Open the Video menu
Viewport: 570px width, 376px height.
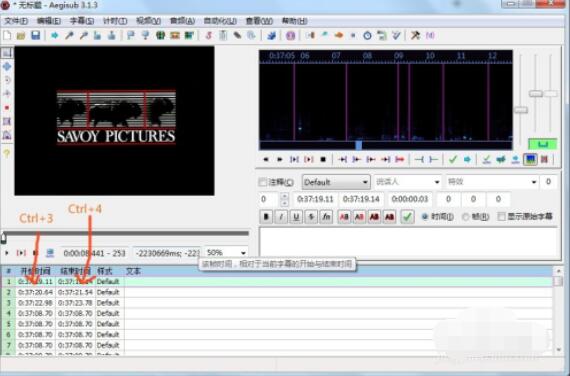pos(148,21)
